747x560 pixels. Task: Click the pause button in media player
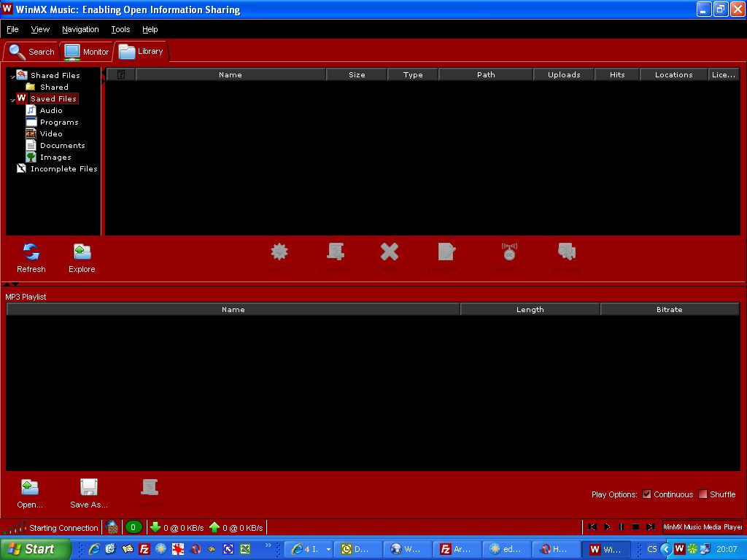coord(622,526)
